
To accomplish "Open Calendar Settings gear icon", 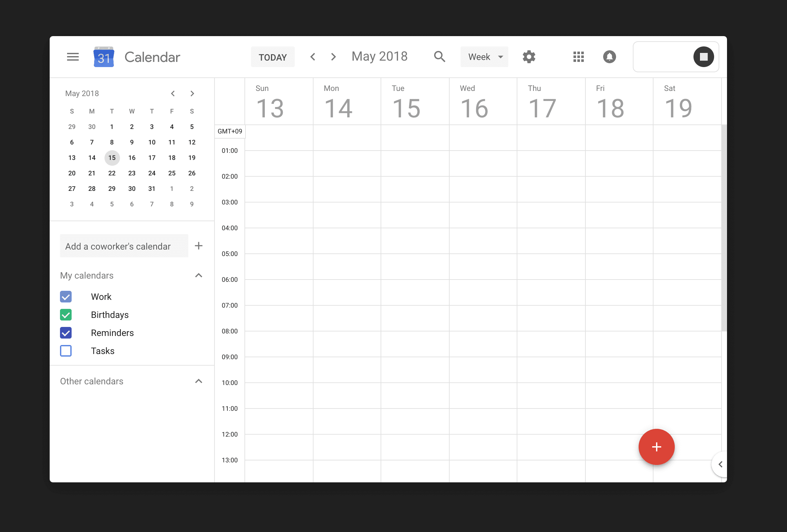I will (x=528, y=56).
